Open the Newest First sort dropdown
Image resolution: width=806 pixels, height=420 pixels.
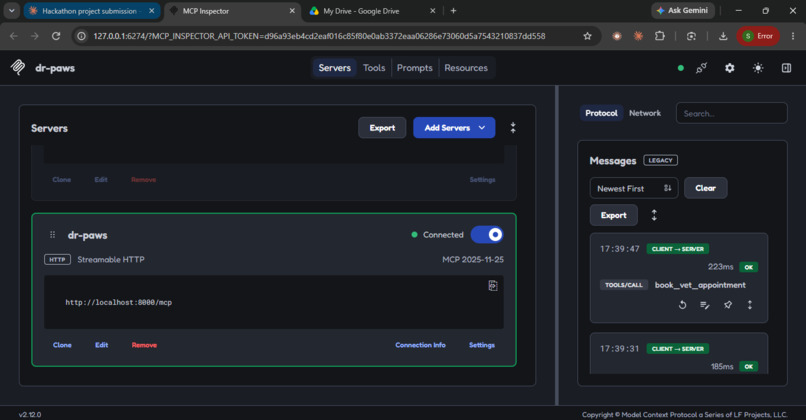point(634,188)
